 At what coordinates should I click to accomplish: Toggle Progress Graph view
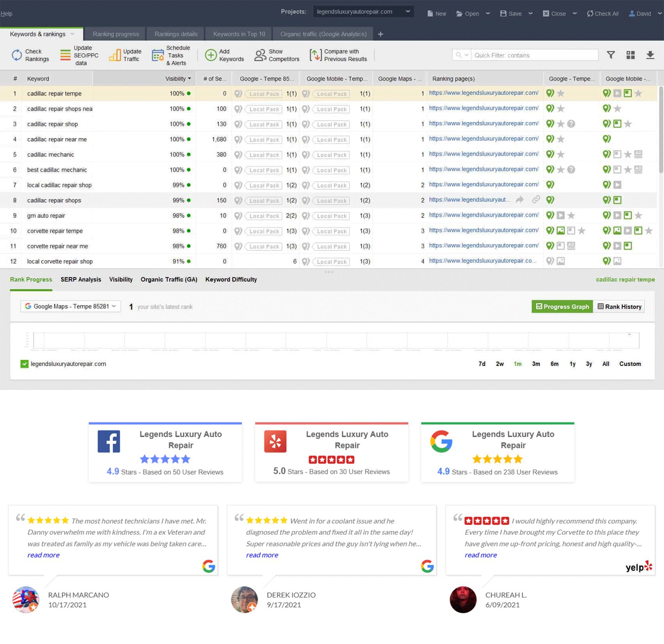(x=562, y=307)
